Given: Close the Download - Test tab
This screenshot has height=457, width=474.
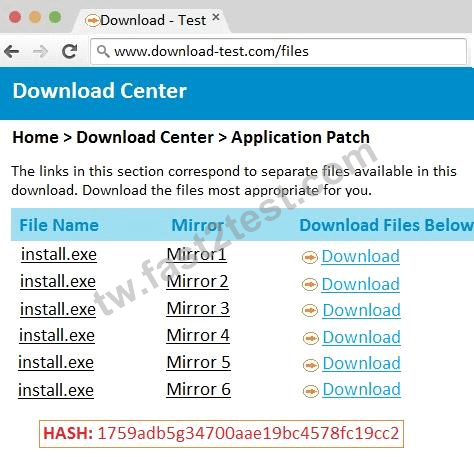Looking at the screenshot, I should (216, 17).
